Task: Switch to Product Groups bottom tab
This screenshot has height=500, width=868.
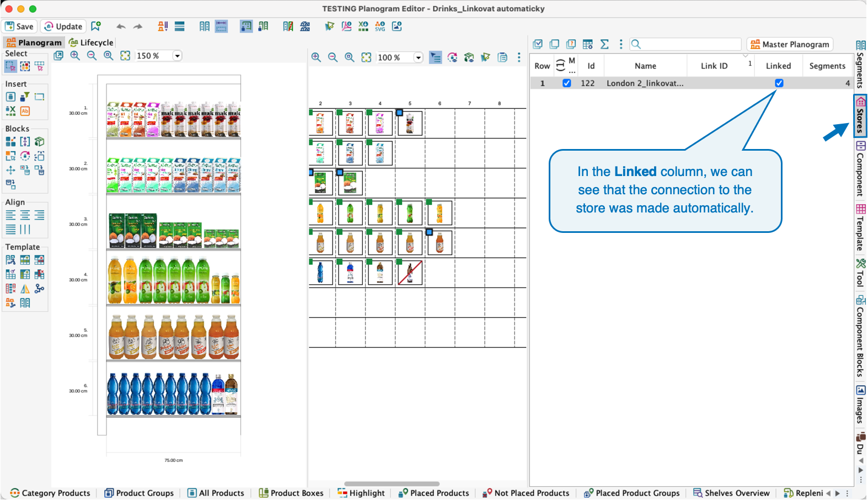Action: coord(139,493)
